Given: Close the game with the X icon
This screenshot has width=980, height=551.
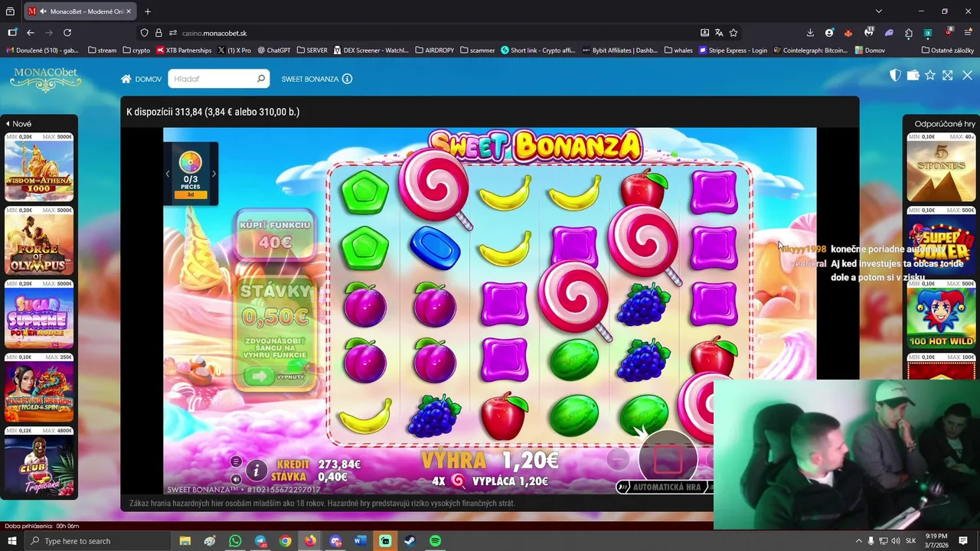Looking at the screenshot, I should click(967, 75).
